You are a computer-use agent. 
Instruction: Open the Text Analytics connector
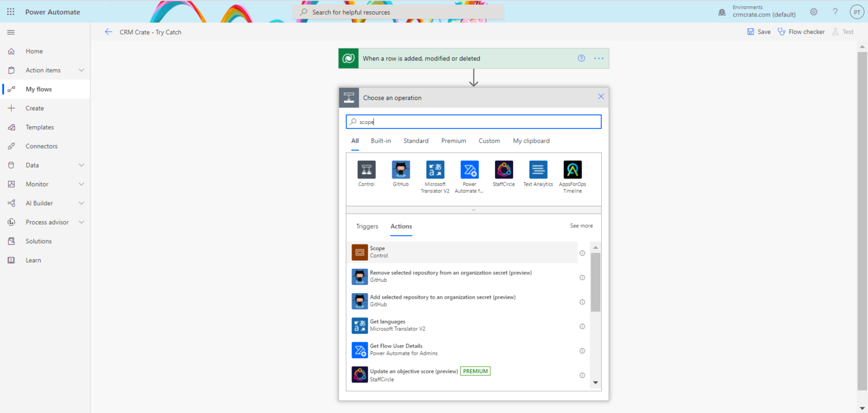[x=538, y=170]
